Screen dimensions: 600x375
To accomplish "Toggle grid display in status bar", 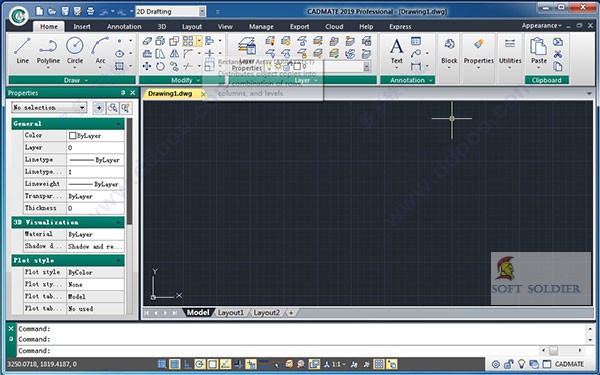I will (174, 364).
